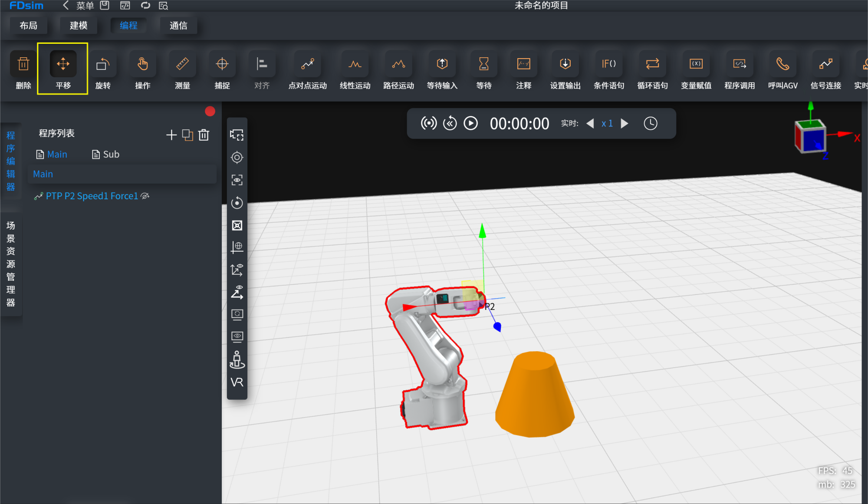
Task: Click the 呼叫AGV call icon
Action: (783, 64)
